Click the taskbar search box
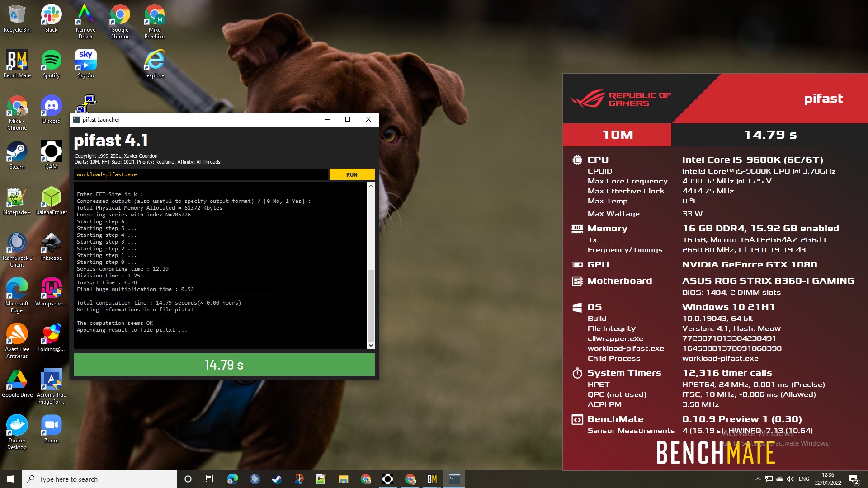The height and width of the screenshot is (488, 868). coord(99,479)
